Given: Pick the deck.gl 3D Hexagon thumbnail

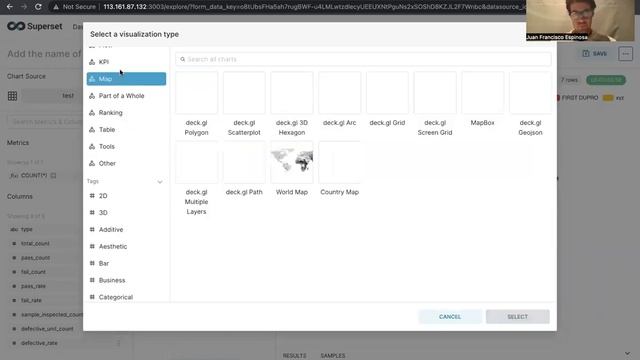Looking at the screenshot, I should tap(292, 93).
